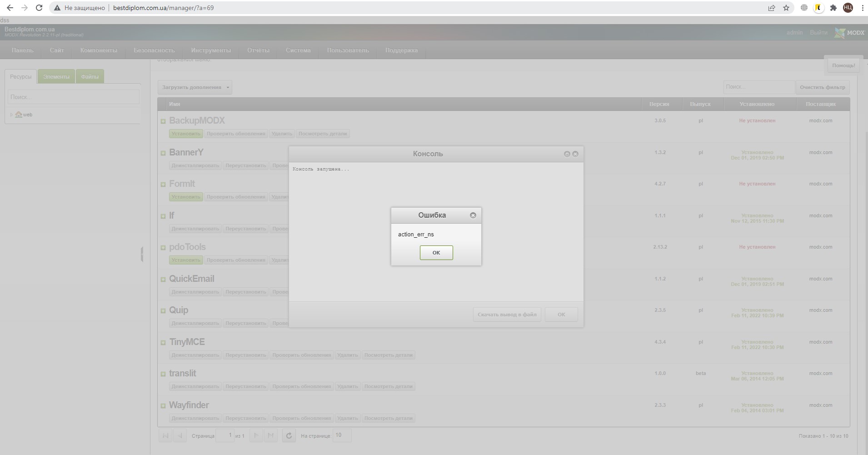
Task: Click the MODX logo in the header
Action: pos(848,32)
